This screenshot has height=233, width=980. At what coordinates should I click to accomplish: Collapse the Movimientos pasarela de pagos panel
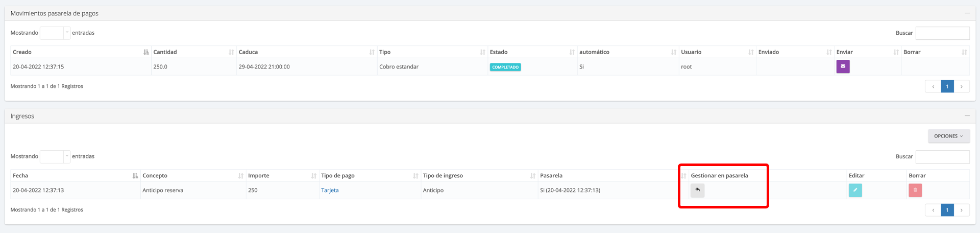pyautogui.click(x=967, y=13)
